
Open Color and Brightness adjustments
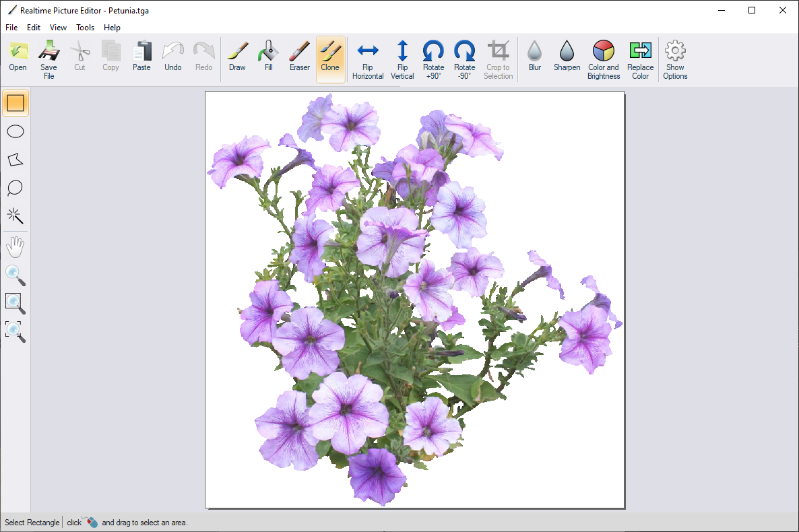pos(603,57)
